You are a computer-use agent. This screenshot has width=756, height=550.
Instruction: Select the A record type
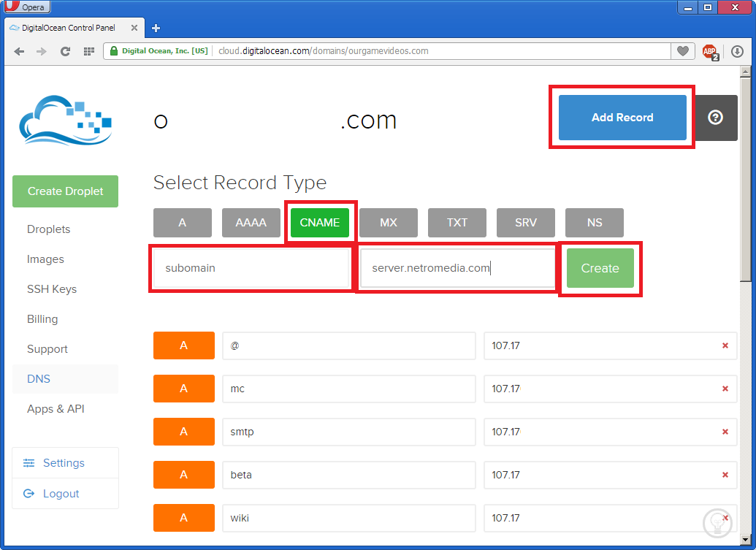[183, 223]
